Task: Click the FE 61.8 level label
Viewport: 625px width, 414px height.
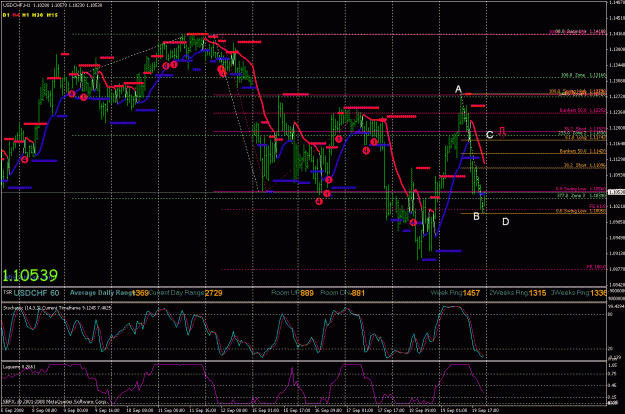Action: click(x=598, y=206)
